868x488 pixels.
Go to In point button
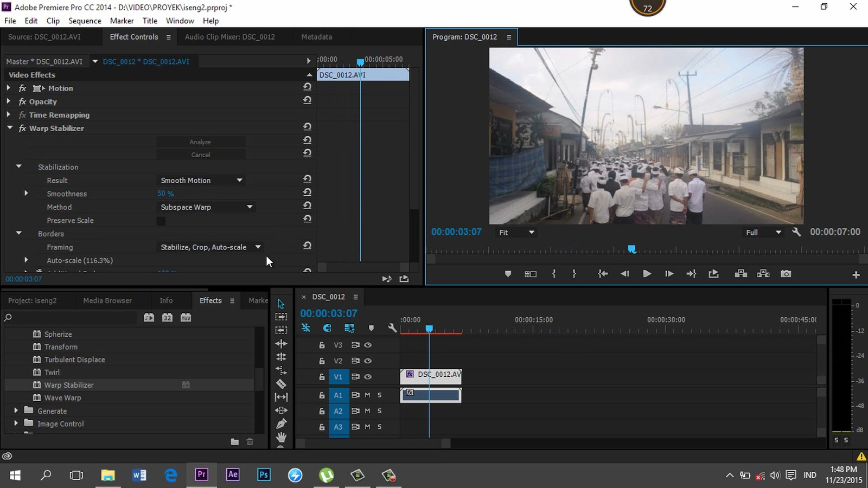coord(603,274)
